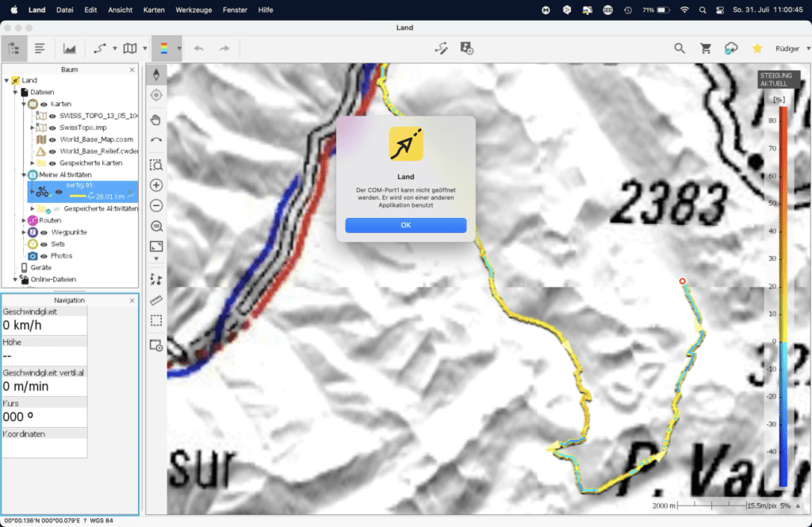Click the zoom in plus icon
Viewport: 812px width, 527px height.
tap(156, 185)
